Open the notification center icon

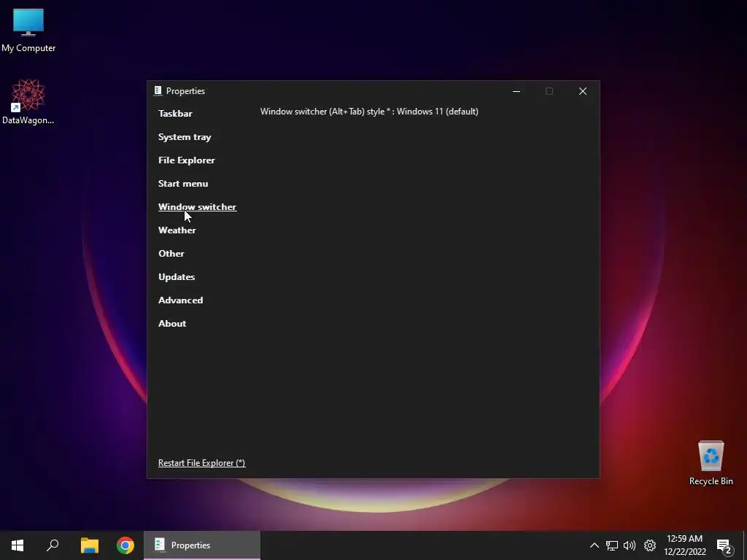[724, 545]
